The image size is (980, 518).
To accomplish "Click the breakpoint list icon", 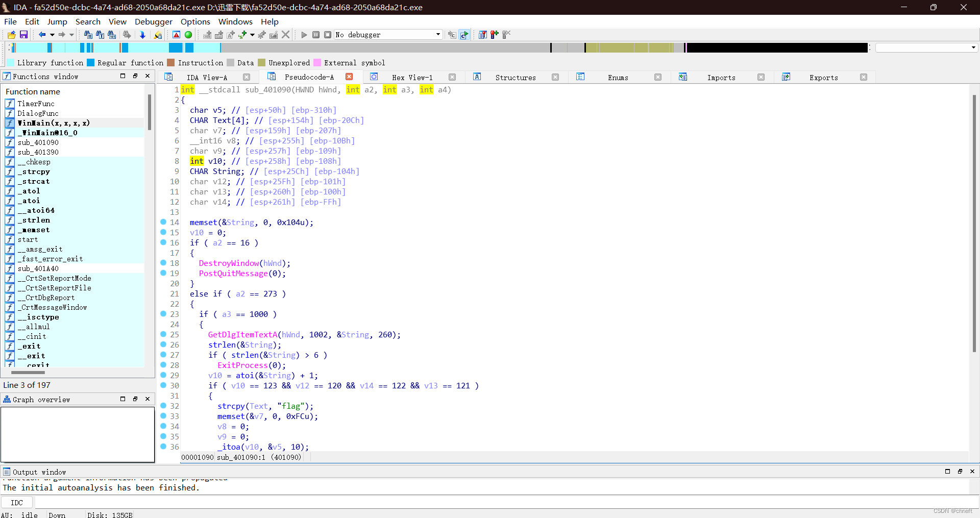I will pos(482,35).
